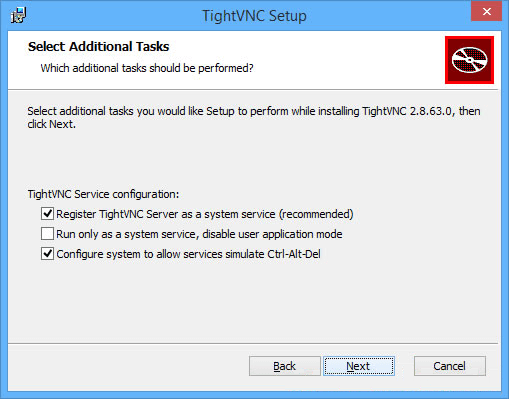This screenshot has width=509, height=399.
Task: Click 'Which additional tasks should be performed?' subtitle
Action: point(147,68)
